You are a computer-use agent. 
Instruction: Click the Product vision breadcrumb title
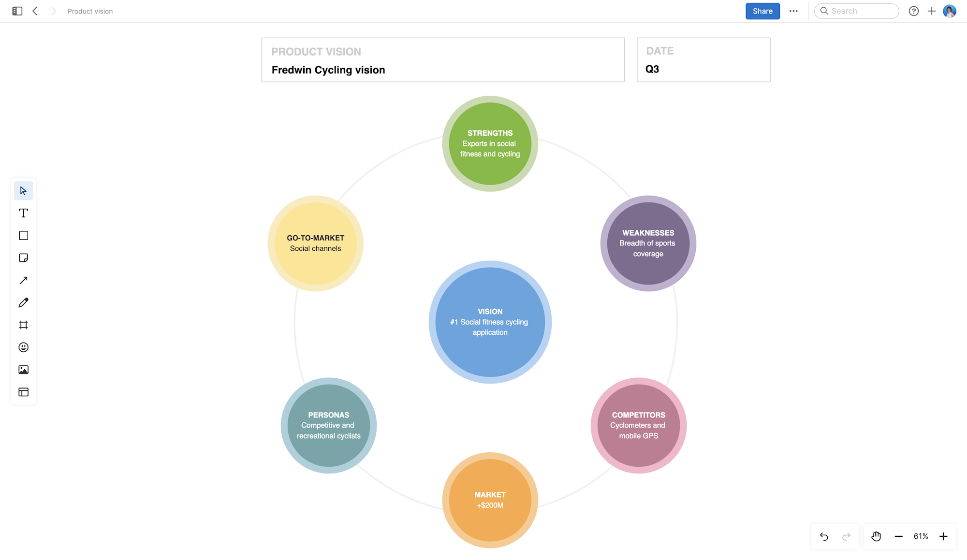[90, 11]
